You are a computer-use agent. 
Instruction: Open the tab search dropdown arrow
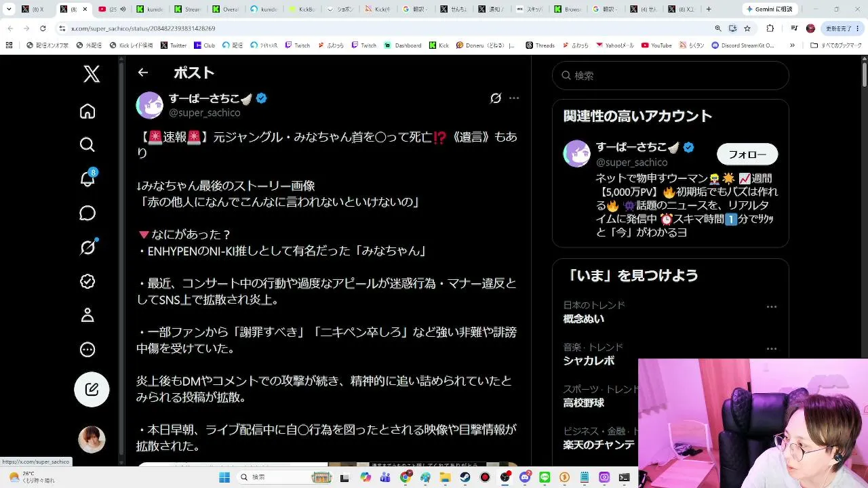tap(9, 9)
